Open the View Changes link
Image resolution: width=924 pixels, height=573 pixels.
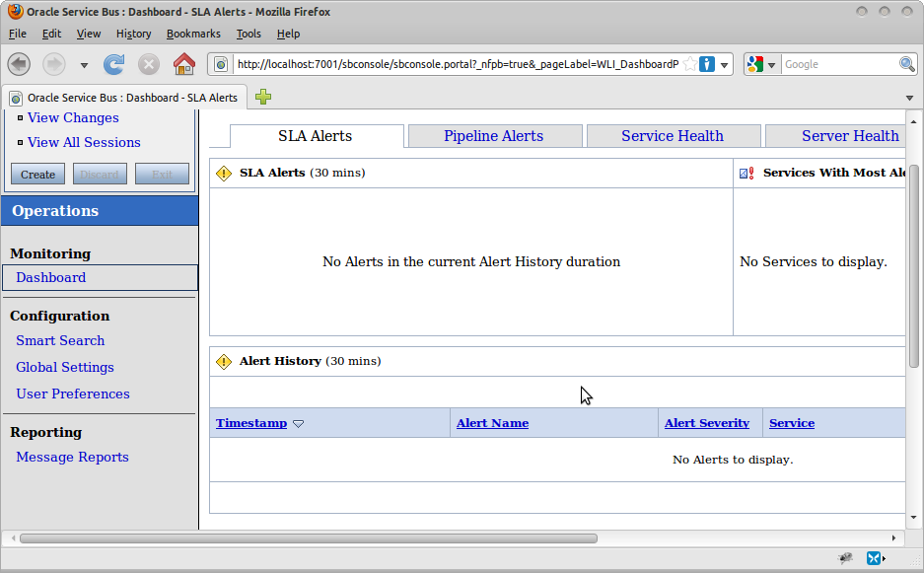pyautogui.click(x=73, y=118)
